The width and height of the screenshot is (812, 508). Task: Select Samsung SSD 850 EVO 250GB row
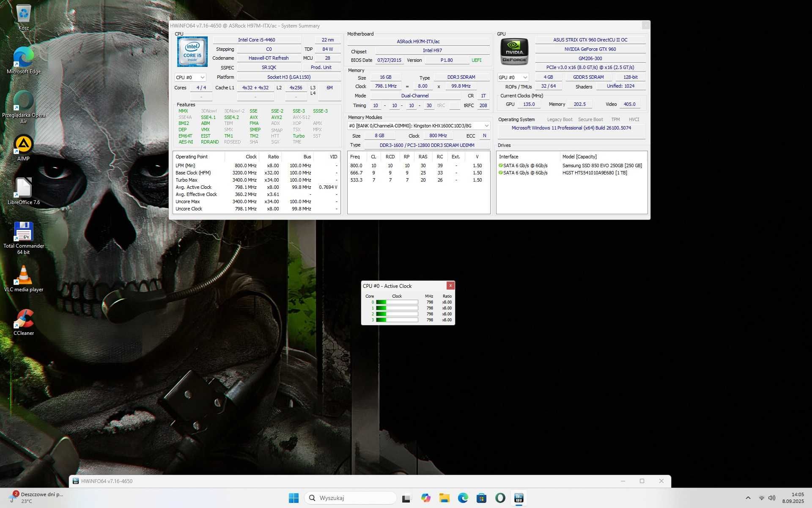tap(571, 166)
